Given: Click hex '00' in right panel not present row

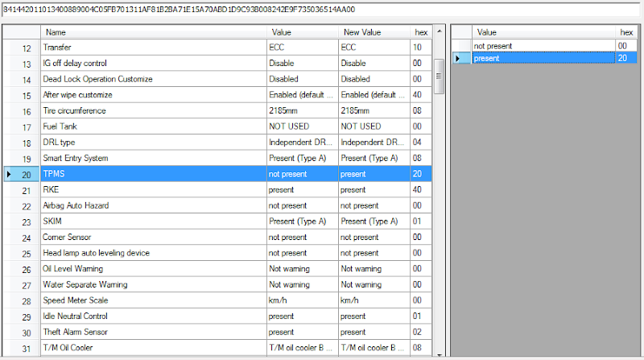Looking at the screenshot, I should point(626,46).
